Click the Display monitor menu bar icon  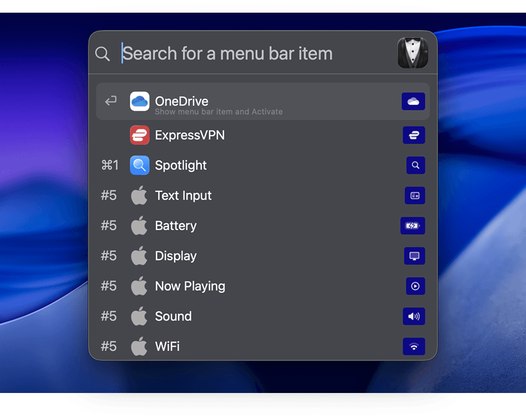point(415,256)
